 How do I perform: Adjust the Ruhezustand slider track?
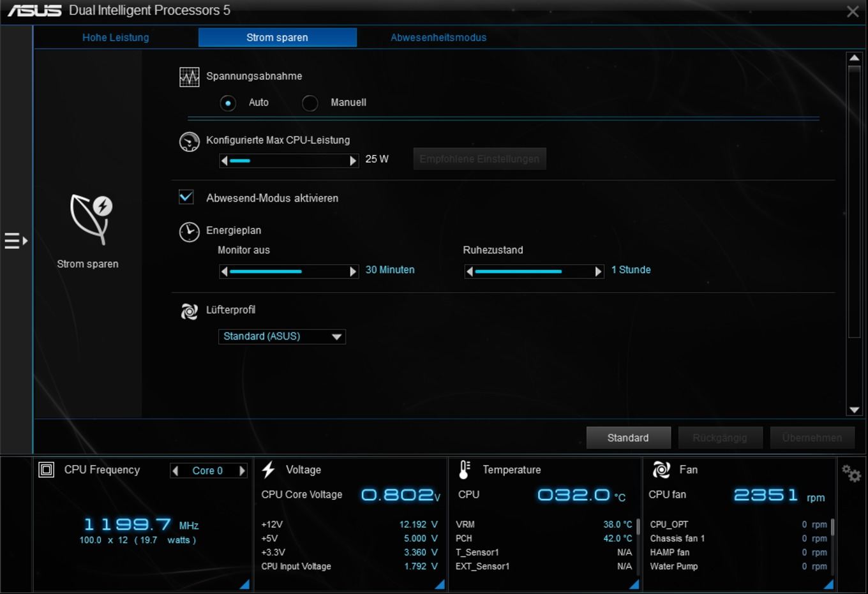coord(534,272)
